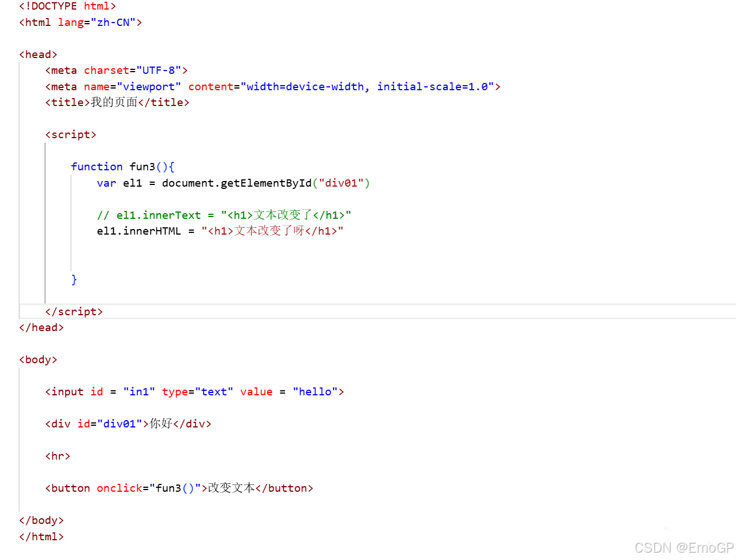Click the meta viewport line
The height and width of the screenshot is (560, 736).
click(x=273, y=87)
